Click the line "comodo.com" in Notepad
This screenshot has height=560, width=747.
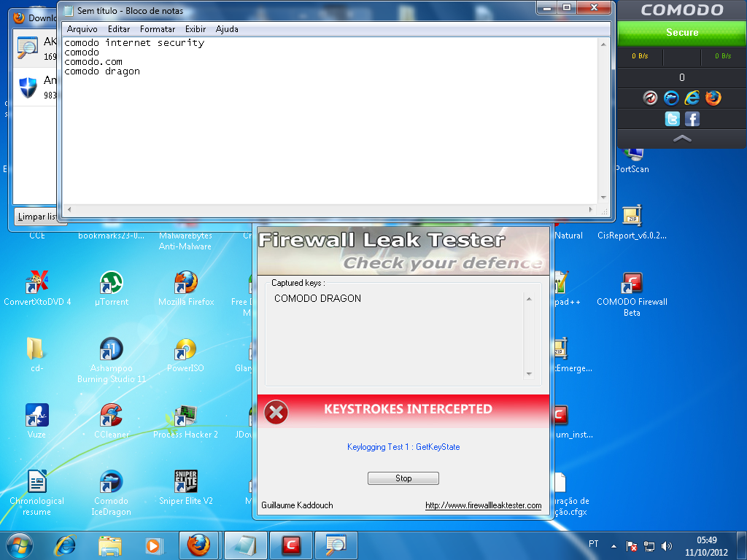[93, 62]
